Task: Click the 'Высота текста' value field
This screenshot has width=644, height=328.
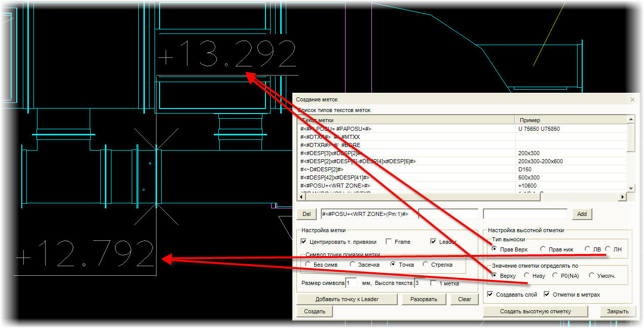Action: [x=420, y=283]
